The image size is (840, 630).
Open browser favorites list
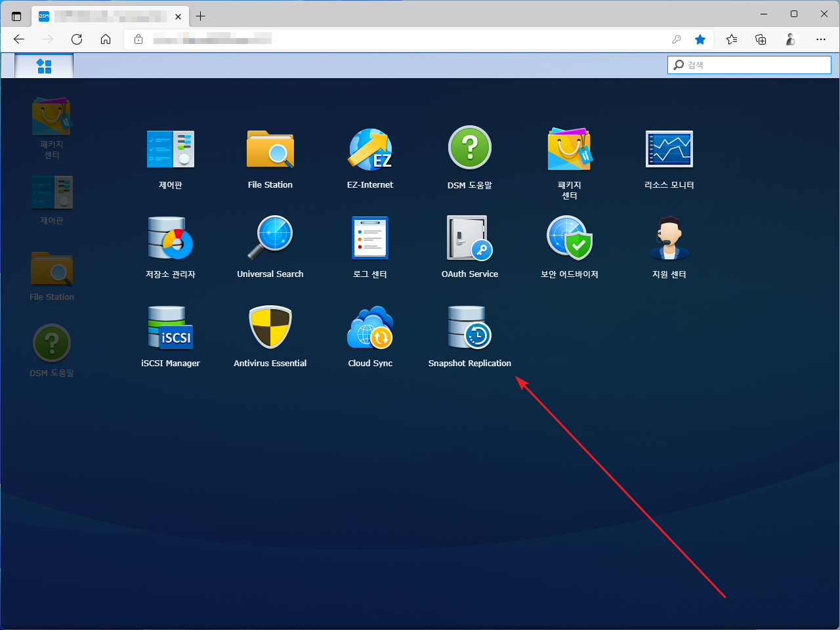click(732, 39)
